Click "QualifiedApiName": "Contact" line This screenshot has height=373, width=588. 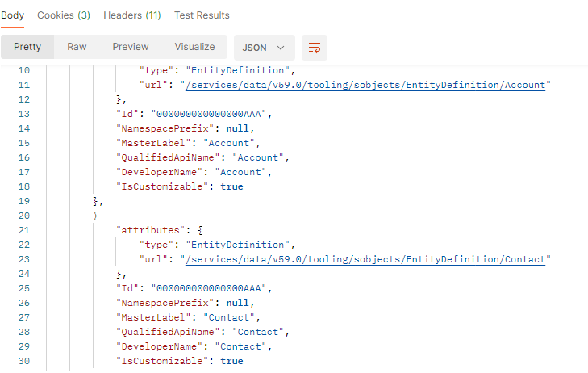point(202,333)
